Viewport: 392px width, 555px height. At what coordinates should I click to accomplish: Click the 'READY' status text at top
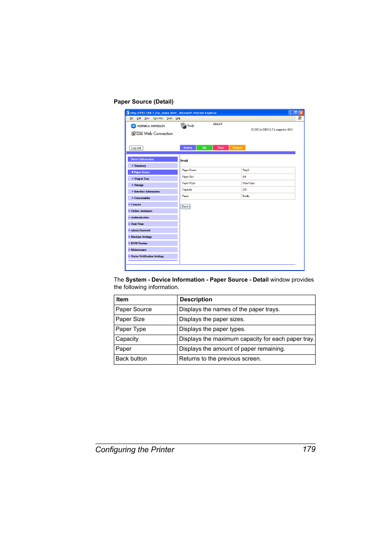(x=218, y=124)
